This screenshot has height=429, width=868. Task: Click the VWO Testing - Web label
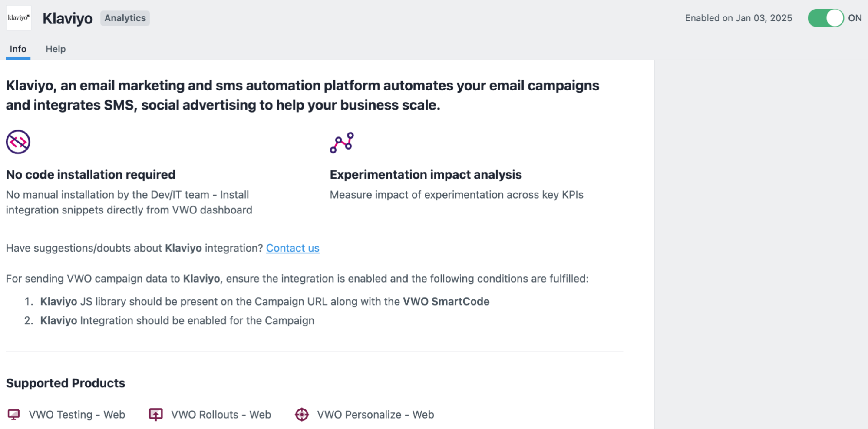[x=77, y=415]
